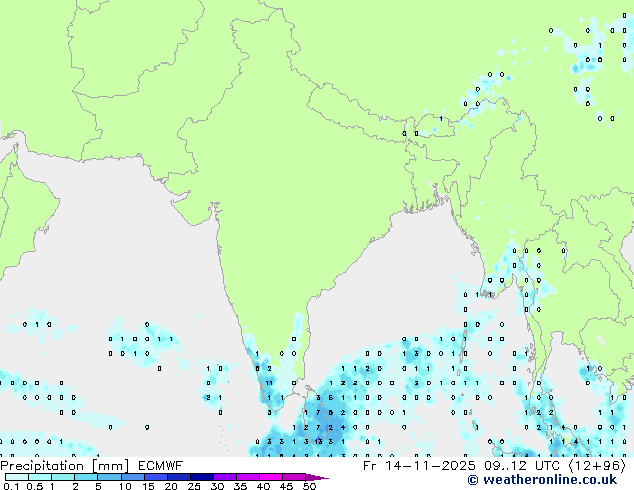Viewport: 634px width, 490px height.
Task: Click the '40' legend scale label
Action: pos(263,486)
